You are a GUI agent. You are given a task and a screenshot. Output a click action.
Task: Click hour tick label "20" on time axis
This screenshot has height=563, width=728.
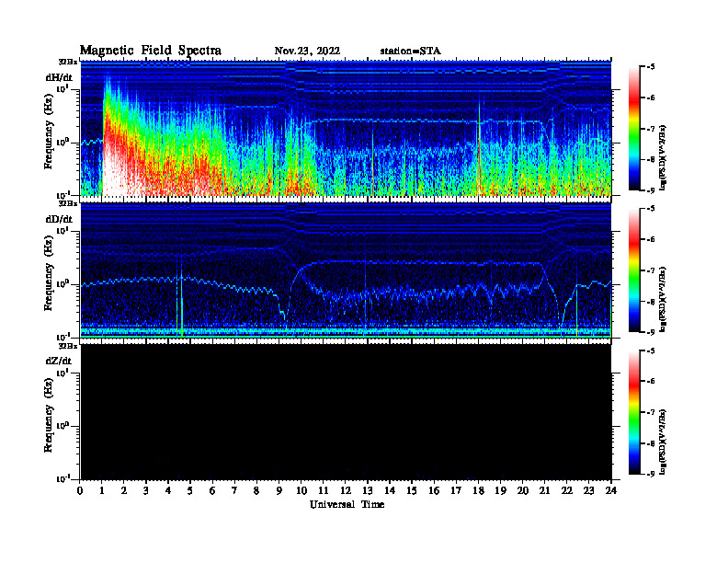[x=522, y=490]
